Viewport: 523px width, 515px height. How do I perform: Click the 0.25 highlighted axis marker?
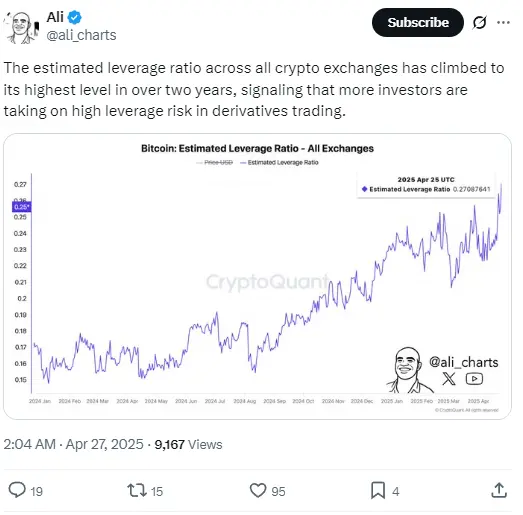pyautogui.click(x=22, y=207)
